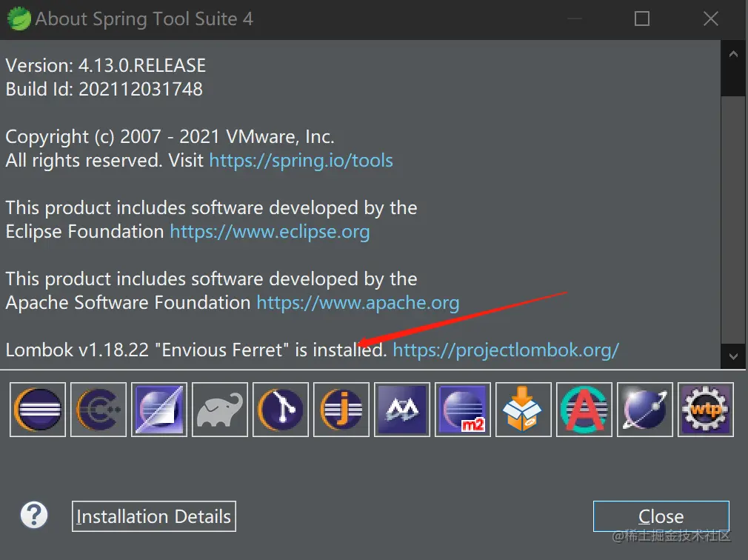Click the red letter A feature icon
748x560 pixels.
pos(584,410)
